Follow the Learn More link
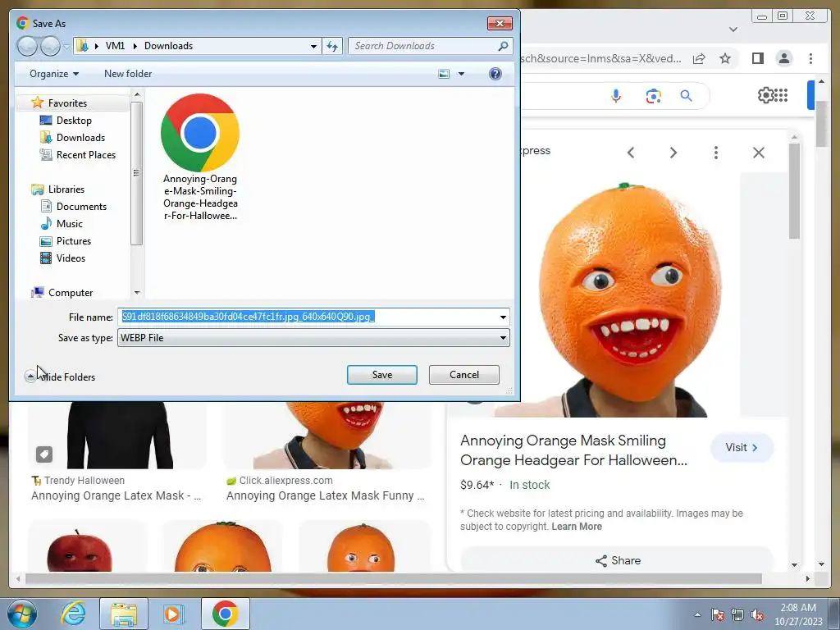 (577, 527)
